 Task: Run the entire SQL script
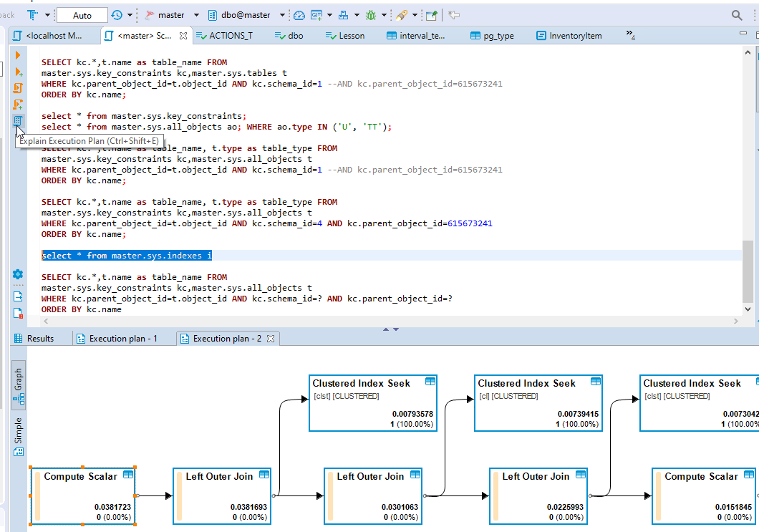[x=17, y=88]
